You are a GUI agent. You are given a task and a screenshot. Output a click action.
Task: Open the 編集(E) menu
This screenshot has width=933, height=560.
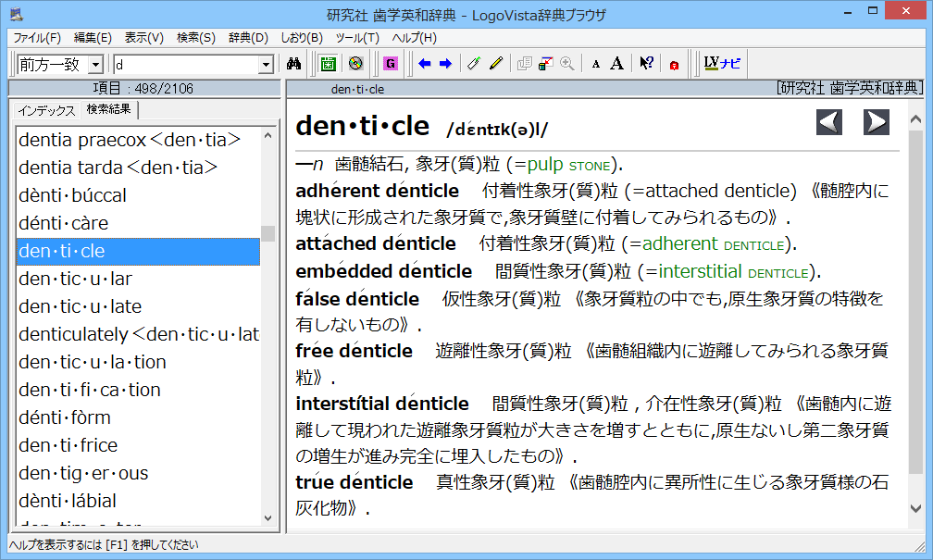click(x=93, y=38)
